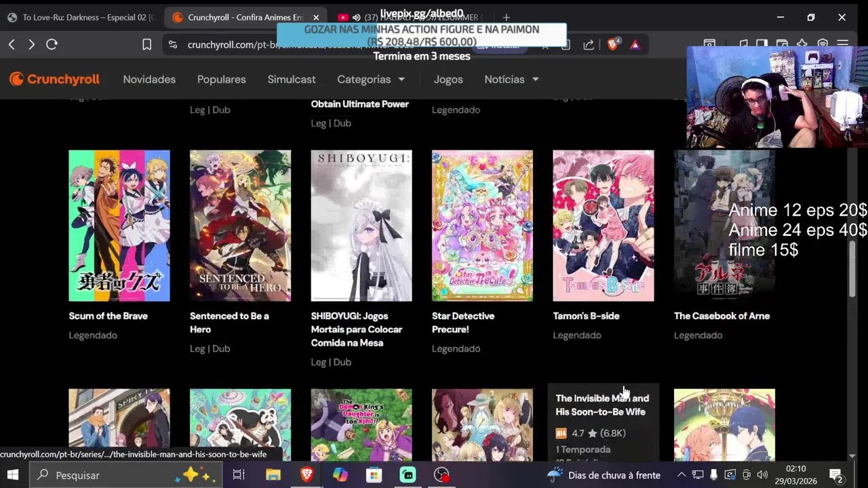The height and width of the screenshot is (488, 868).
Task: Open Brave Rewards triangle icon
Action: tap(635, 45)
